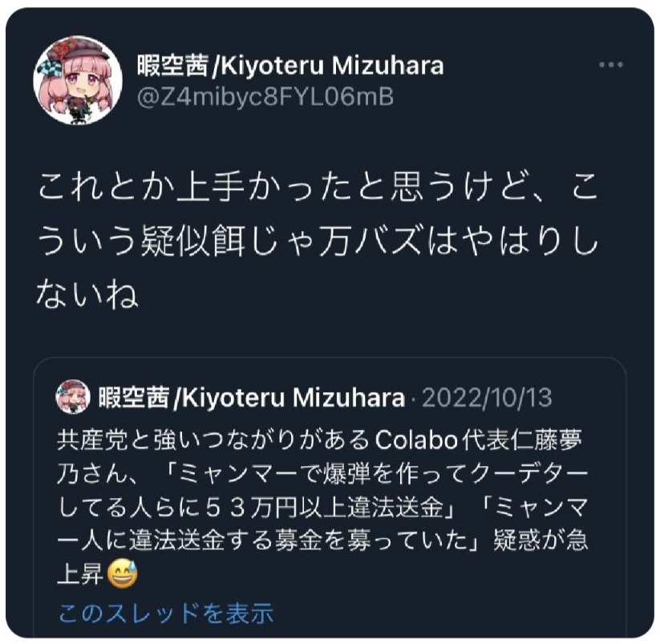This screenshot has height=644, width=660.
Task: Click the small avatar in quoted tweet
Action: pos(73,396)
